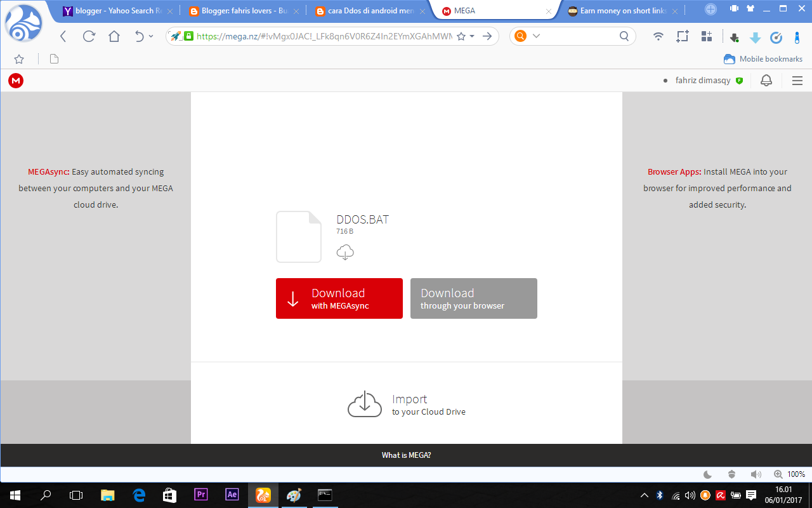Open the Windows Start menu
This screenshot has width=812, height=508.
coord(15,495)
